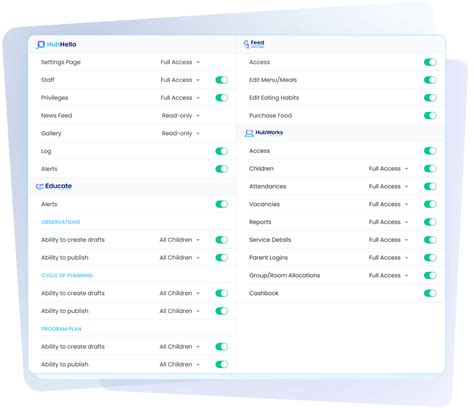
Task: Toggle Staff access switch off
Action: click(x=222, y=80)
